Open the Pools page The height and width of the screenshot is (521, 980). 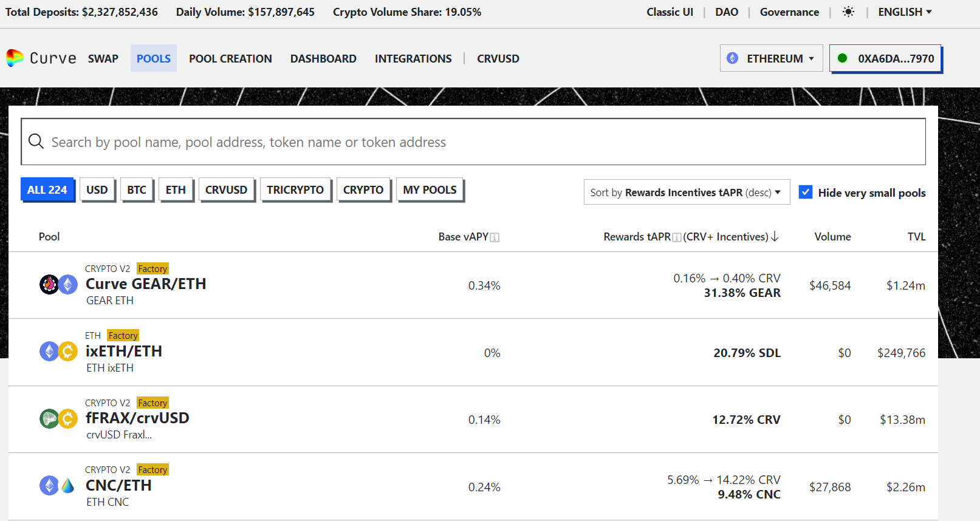pos(154,58)
